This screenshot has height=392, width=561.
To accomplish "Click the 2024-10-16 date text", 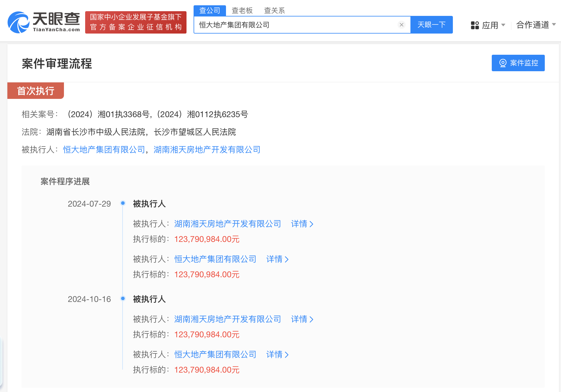I will (89, 299).
